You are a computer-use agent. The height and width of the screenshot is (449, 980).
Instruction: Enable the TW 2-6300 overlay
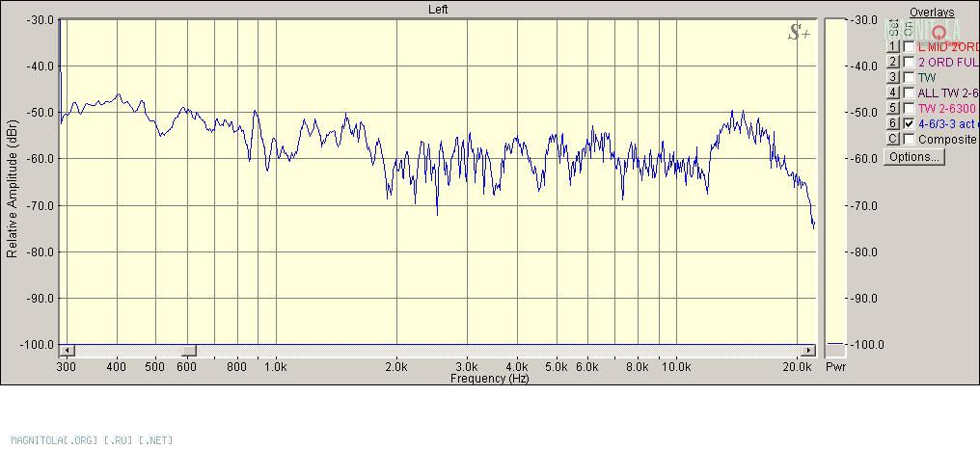point(909,108)
